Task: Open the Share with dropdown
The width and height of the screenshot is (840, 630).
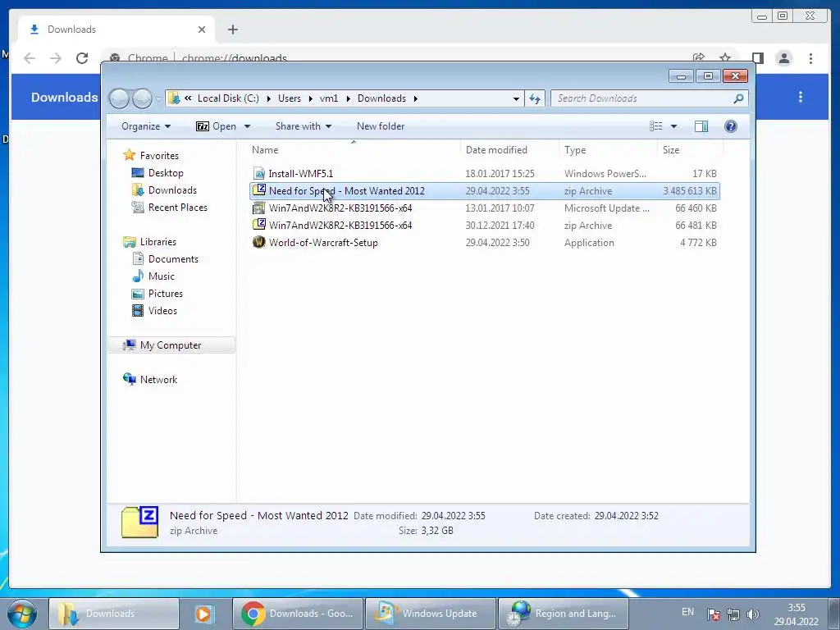Action: 304,126
